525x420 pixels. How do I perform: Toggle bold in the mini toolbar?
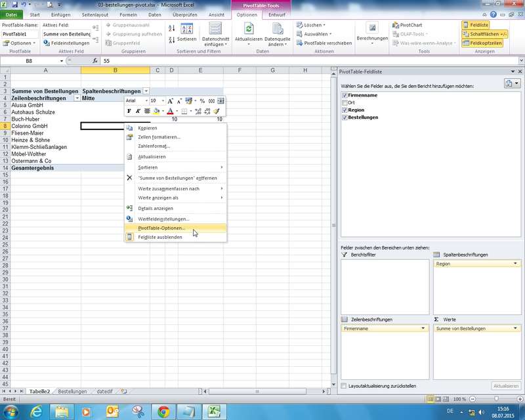(x=129, y=112)
